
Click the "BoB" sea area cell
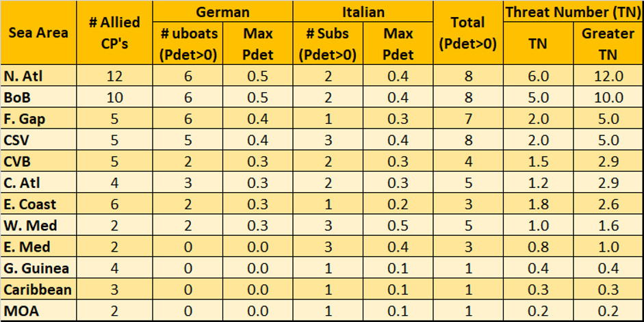coord(19,98)
